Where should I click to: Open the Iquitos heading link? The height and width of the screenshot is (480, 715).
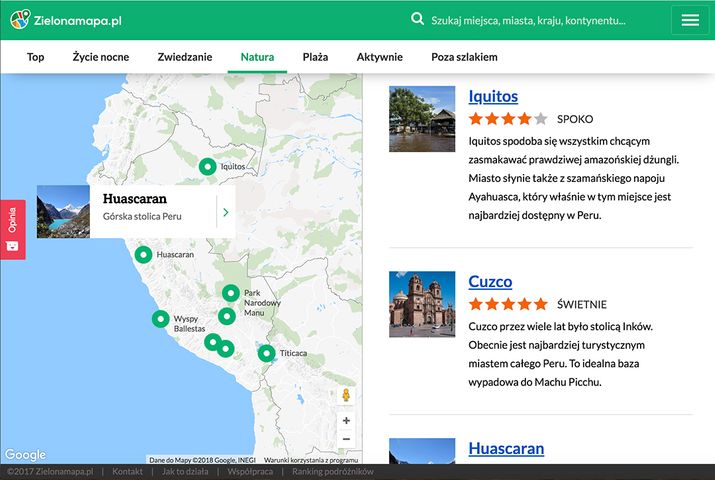pos(493,96)
